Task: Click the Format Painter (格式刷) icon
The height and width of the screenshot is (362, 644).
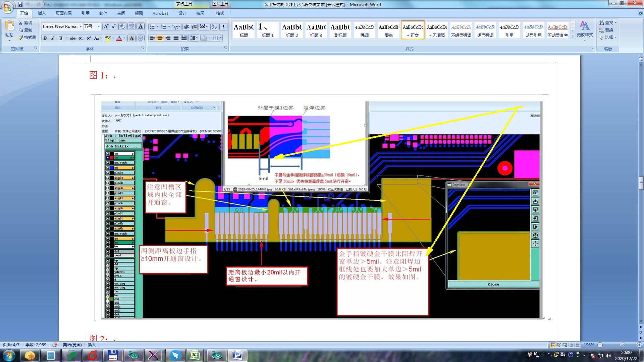Action: pos(21,38)
